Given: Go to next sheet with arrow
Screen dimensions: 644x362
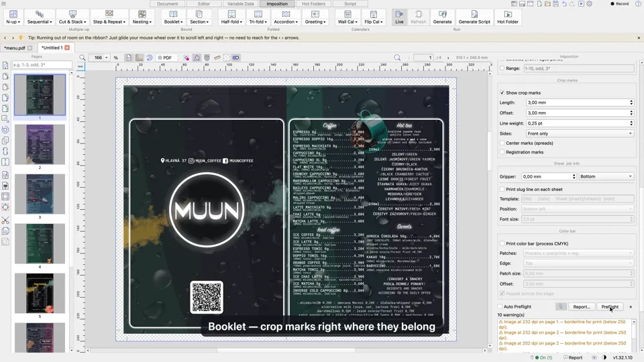Looking at the screenshot, I should coord(448,58).
